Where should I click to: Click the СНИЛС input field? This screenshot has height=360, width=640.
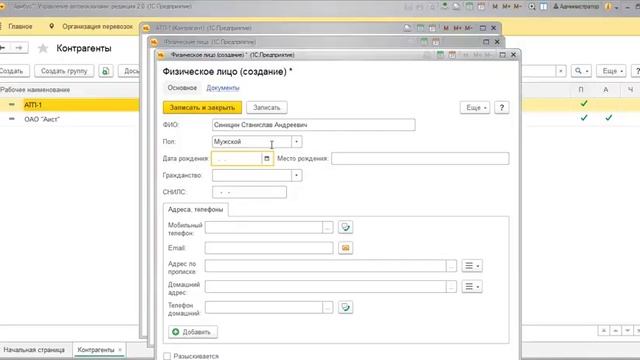[249, 192]
